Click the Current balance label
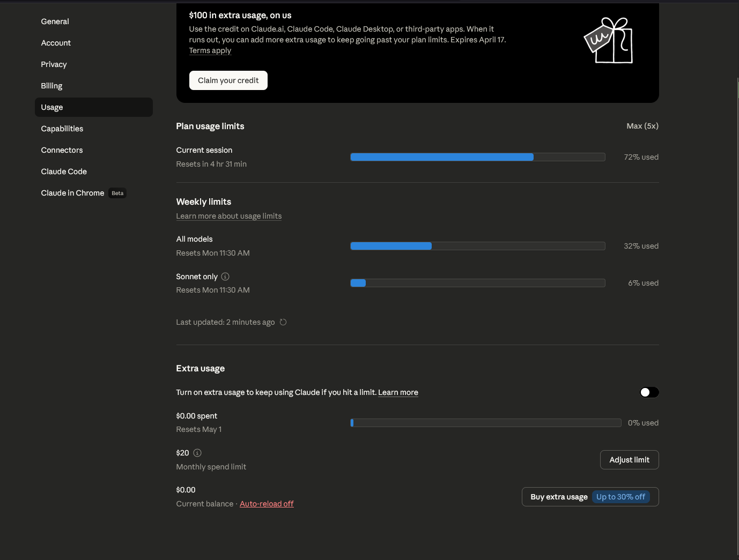This screenshot has width=739, height=560. [205, 504]
